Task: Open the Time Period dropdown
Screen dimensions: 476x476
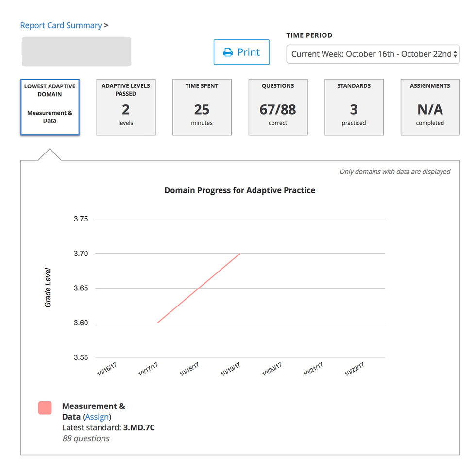Action: click(373, 54)
